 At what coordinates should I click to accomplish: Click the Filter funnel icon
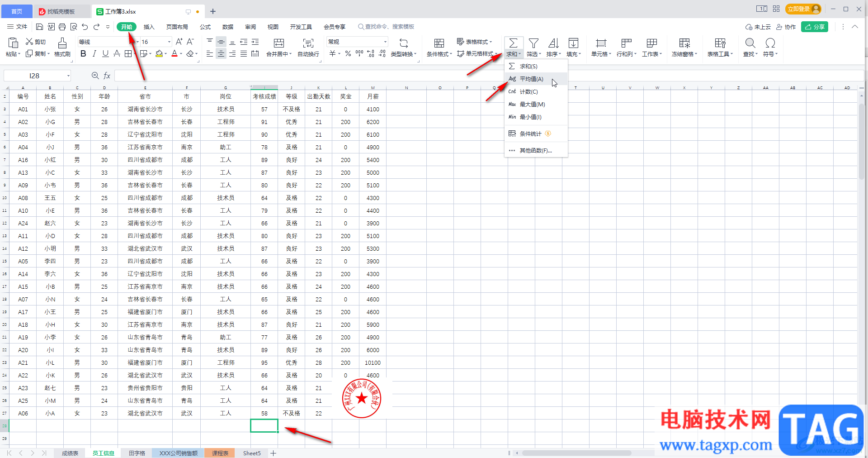coord(533,43)
